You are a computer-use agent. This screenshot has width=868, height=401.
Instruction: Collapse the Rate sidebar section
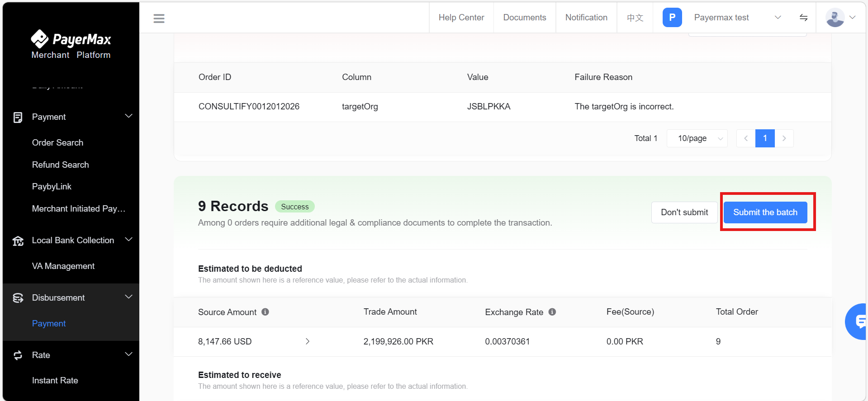[128, 355]
